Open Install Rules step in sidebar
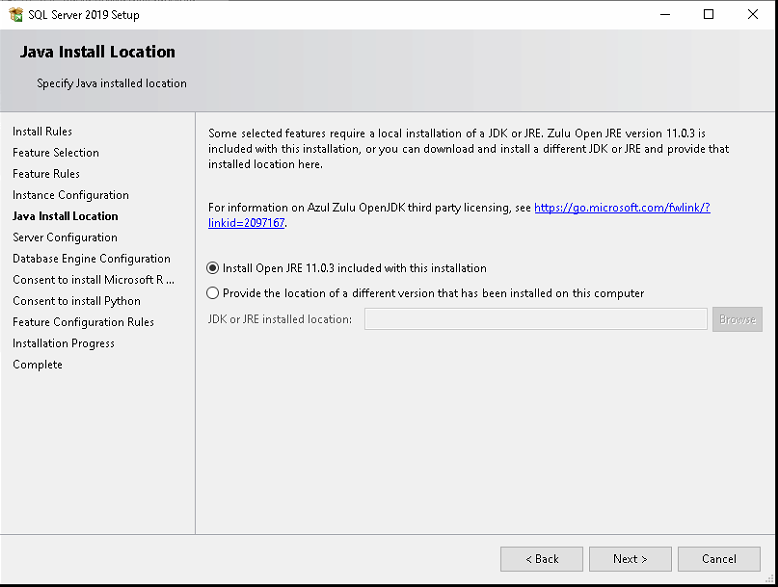This screenshot has height=587, width=778. pos(42,131)
